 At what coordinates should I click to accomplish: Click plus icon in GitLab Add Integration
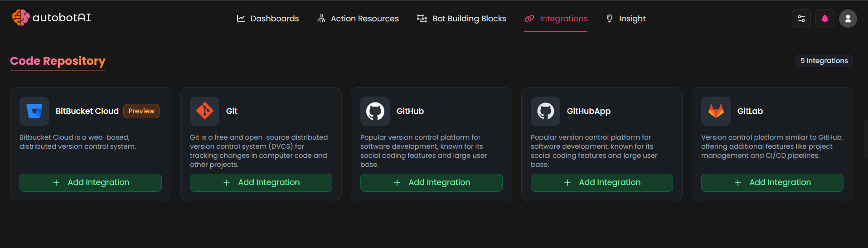point(738,183)
